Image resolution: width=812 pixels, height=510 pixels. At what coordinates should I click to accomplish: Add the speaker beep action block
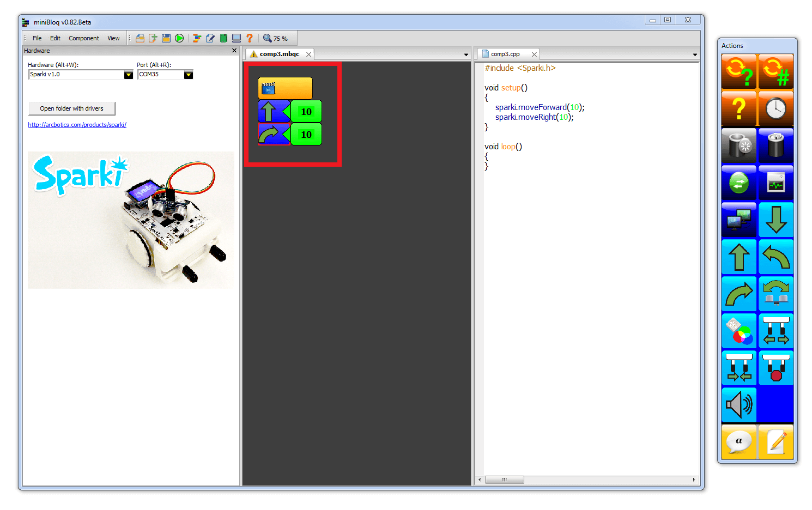pos(738,405)
